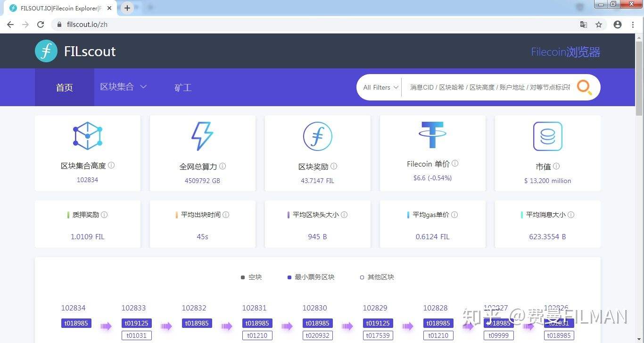The image size is (644, 343).
Task: Click outlined miner t017539 block
Action: tap(378, 335)
